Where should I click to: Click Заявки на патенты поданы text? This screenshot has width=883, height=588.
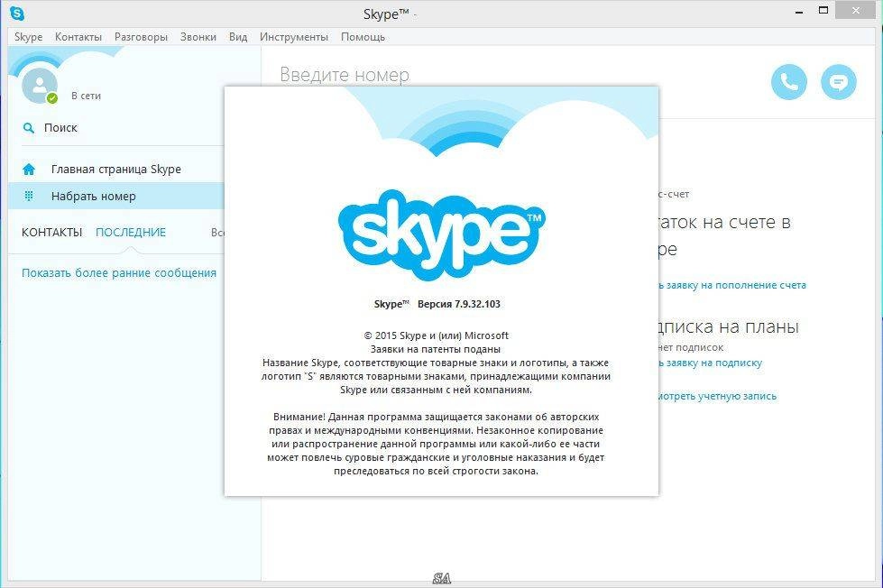pyautogui.click(x=436, y=349)
